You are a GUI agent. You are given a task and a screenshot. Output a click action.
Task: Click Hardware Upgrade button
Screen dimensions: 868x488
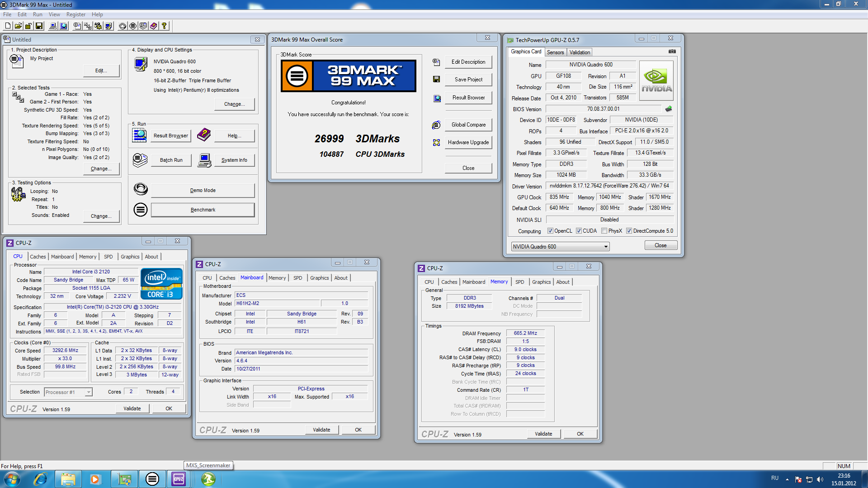(468, 142)
